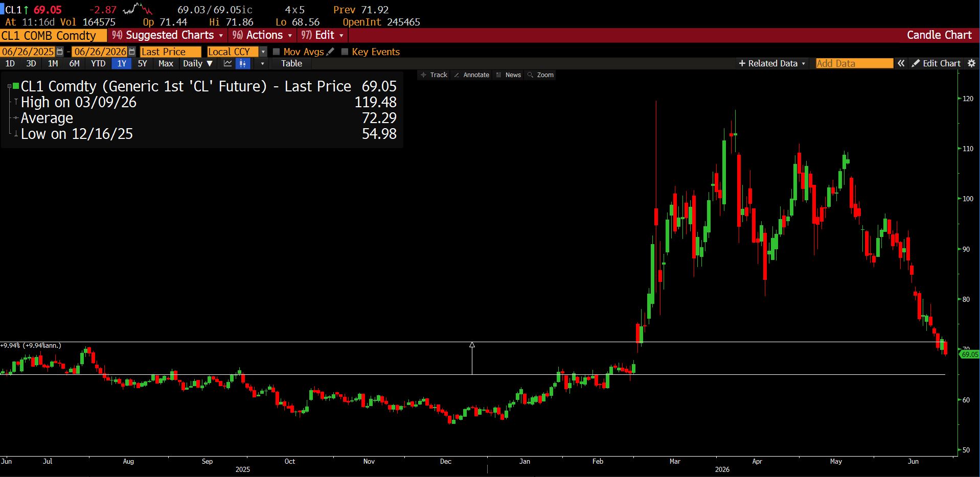Show News on the chart
The image size is (980, 477).
tap(508, 75)
